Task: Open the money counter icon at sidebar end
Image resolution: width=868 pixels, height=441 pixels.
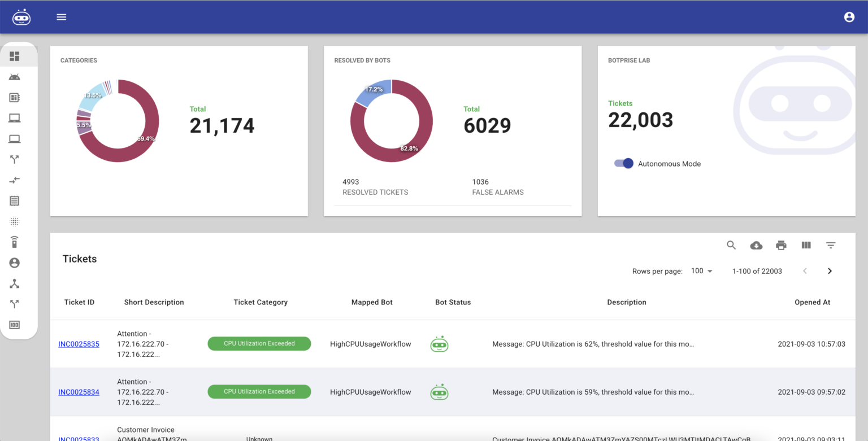Action: (15, 325)
